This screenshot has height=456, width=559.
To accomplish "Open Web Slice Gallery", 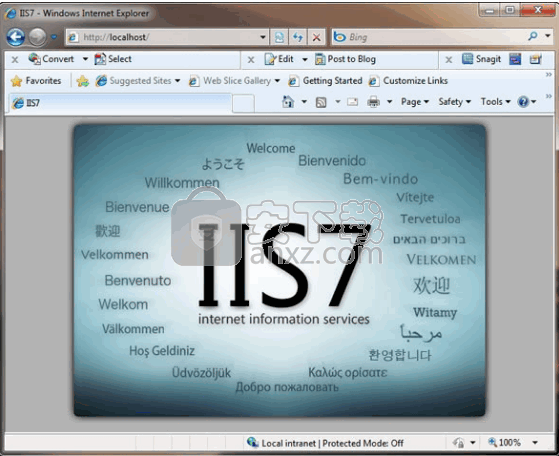I will tap(234, 81).
